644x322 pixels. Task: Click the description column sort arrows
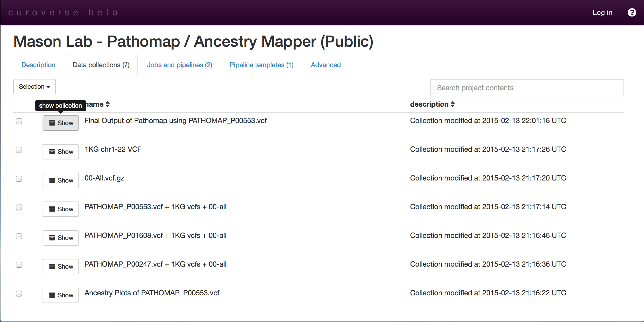point(453,104)
